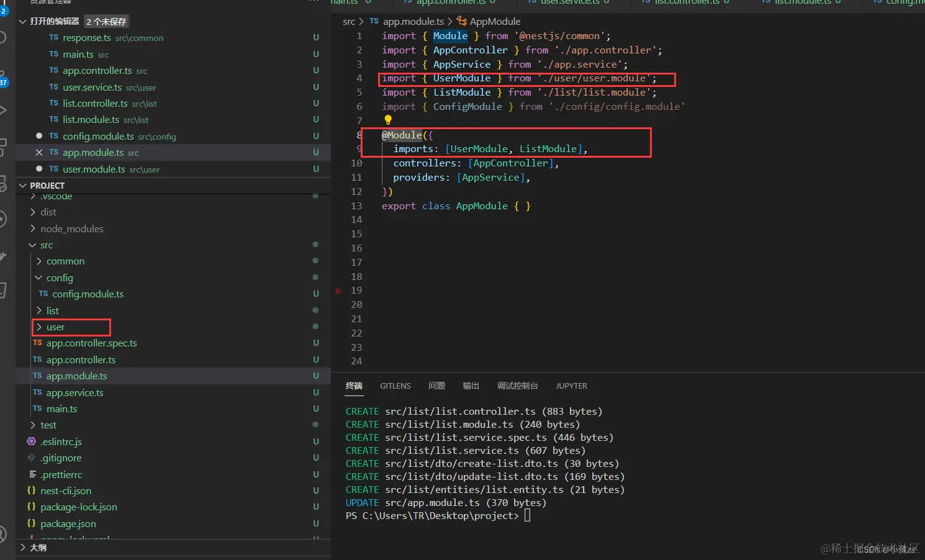Click AppModule symbol in the breadcrumb
Viewport: 925px width, 560px height.
[495, 22]
